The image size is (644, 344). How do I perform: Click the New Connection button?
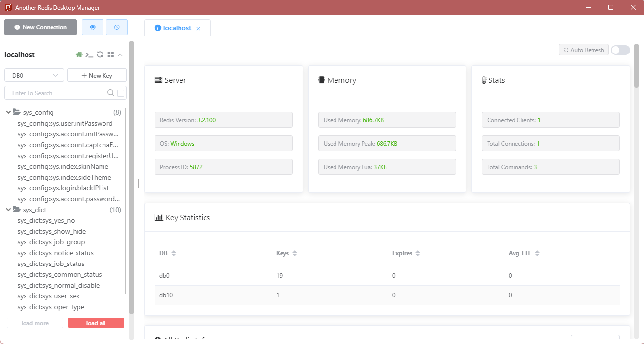pos(40,27)
